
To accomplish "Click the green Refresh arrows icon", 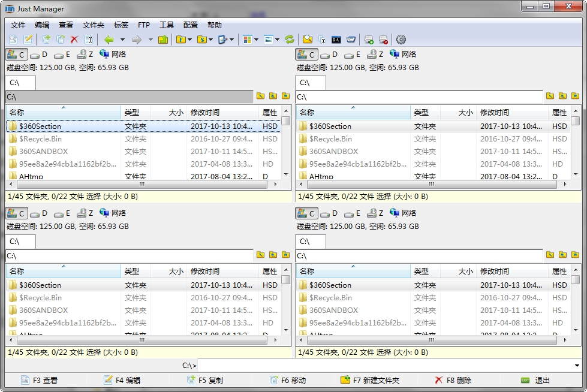I will click(290, 40).
